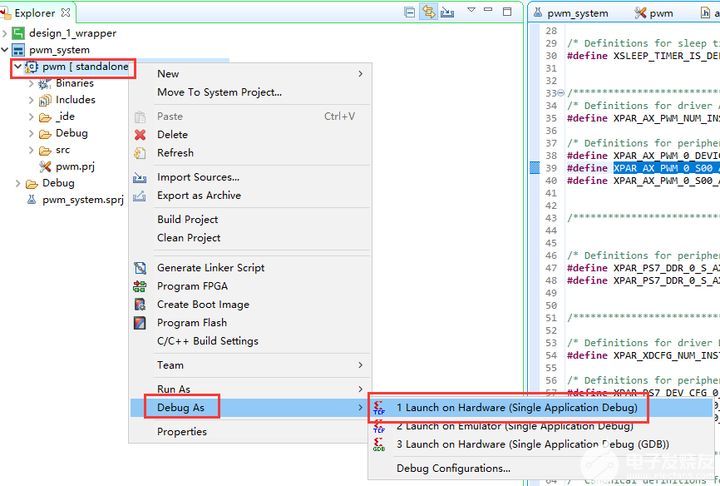Viewport: 720px width, 486px height.
Task: Click Delete red X entry
Action: 251,135
